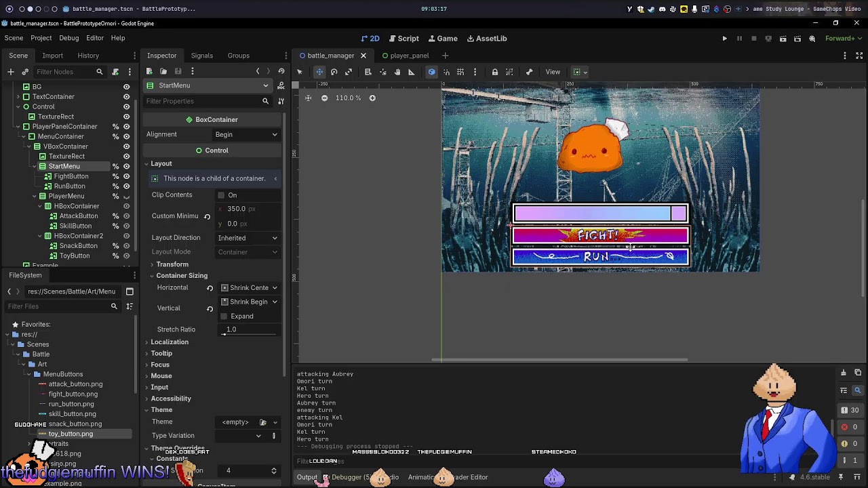Open the Debug menu
The image size is (868, 488).
point(68,38)
